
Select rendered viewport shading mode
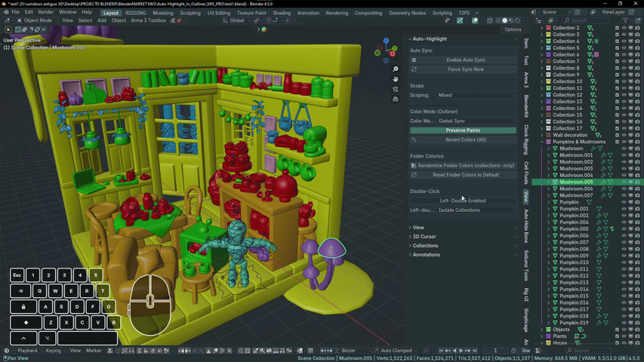click(517, 20)
